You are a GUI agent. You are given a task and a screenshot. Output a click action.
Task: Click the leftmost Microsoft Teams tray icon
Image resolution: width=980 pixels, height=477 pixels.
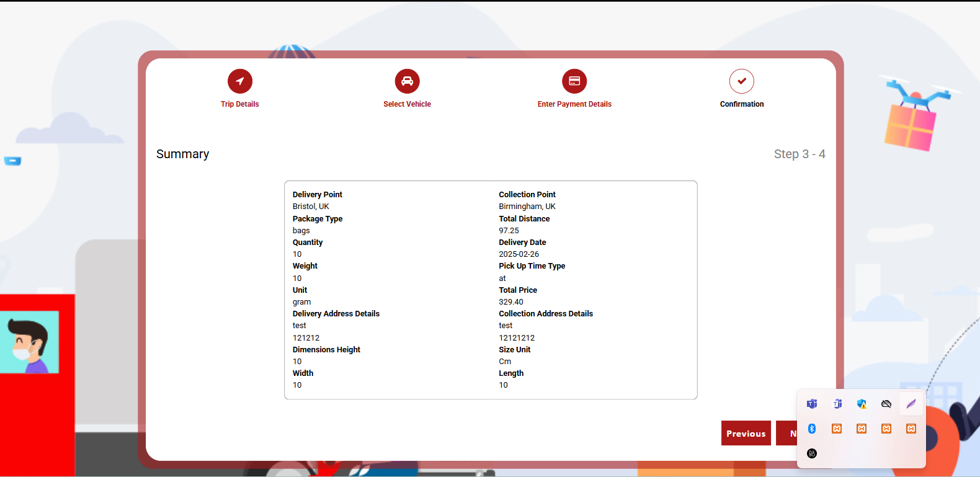click(812, 404)
